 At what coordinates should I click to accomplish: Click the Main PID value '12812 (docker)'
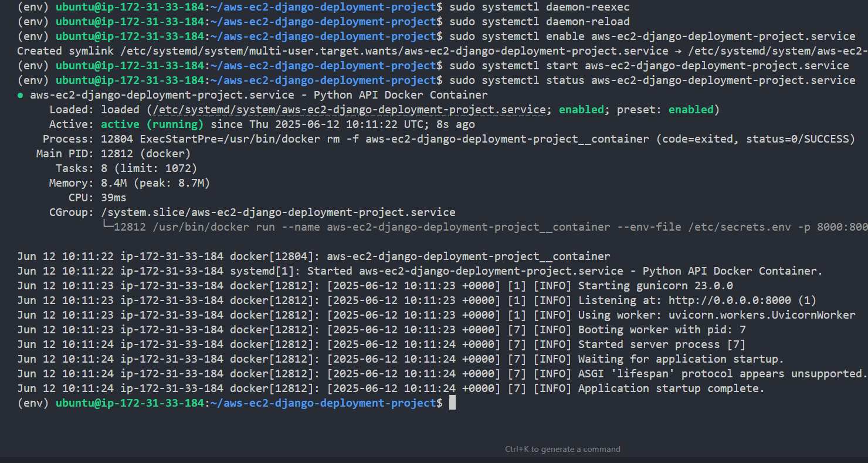pyautogui.click(x=145, y=154)
